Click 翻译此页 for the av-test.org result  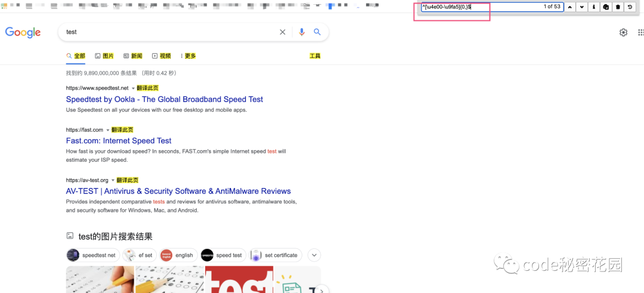coord(128,180)
